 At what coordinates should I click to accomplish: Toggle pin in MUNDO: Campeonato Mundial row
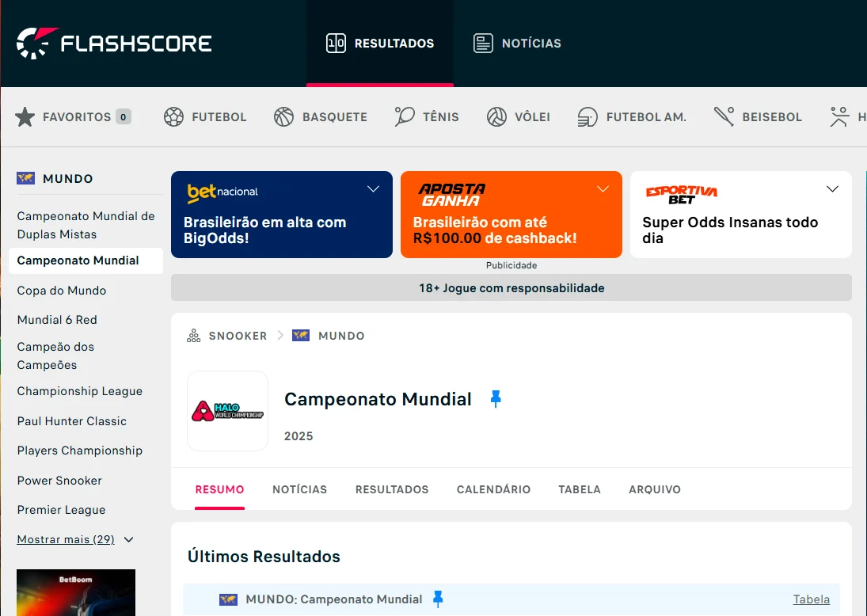(438, 599)
